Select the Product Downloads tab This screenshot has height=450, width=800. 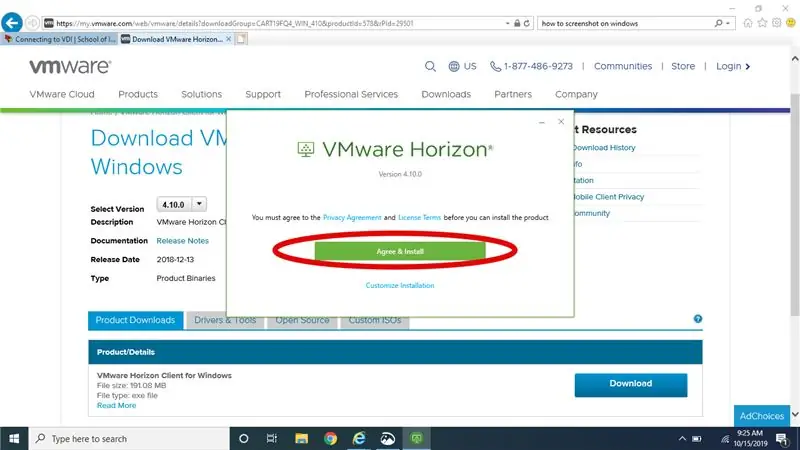coord(135,320)
